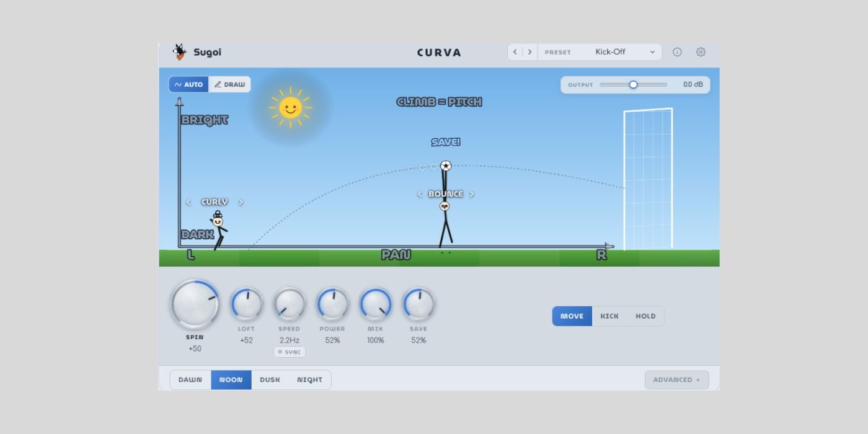Click the SAVE knob

coord(418,304)
